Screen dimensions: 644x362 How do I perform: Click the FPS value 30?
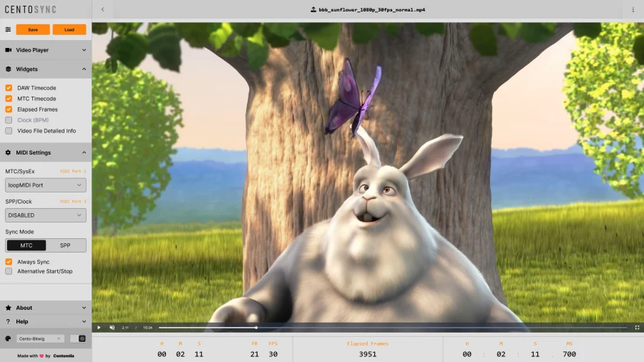tap(273, 354)
